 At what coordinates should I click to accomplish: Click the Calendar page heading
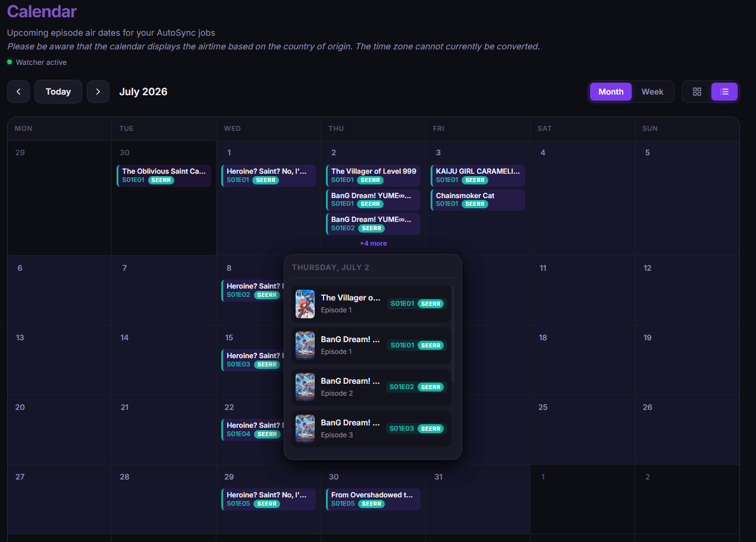pyautogui.click(x=42, y=11)
